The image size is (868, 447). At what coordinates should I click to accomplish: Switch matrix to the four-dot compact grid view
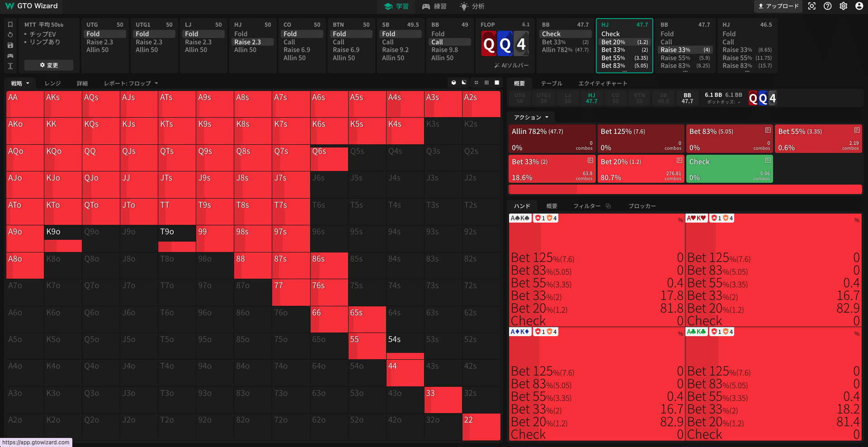pyautogui.click(x=476, y=83)
